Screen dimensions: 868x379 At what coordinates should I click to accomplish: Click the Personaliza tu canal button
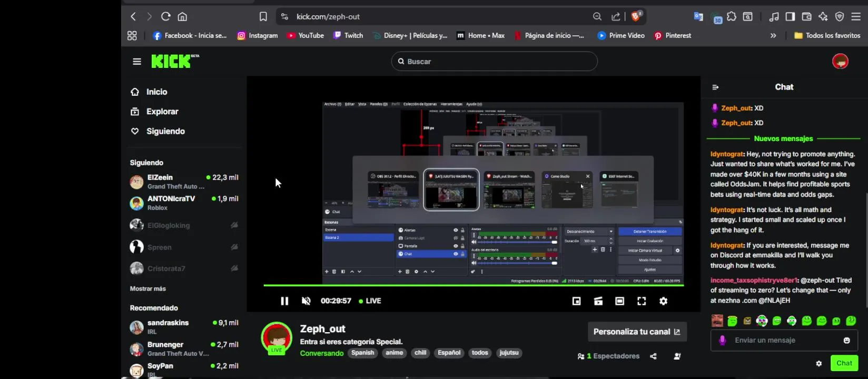(x=637, y=332)
